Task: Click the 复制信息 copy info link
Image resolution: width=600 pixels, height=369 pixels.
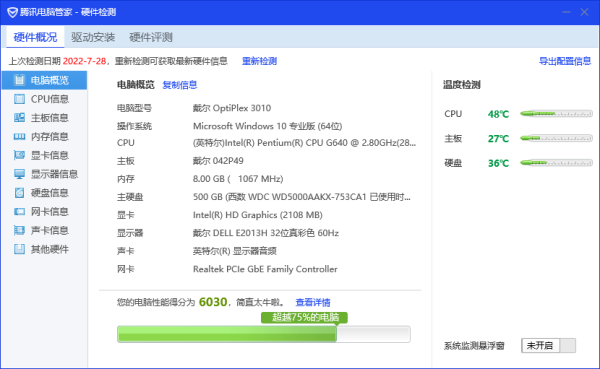Action: (180, 85)
